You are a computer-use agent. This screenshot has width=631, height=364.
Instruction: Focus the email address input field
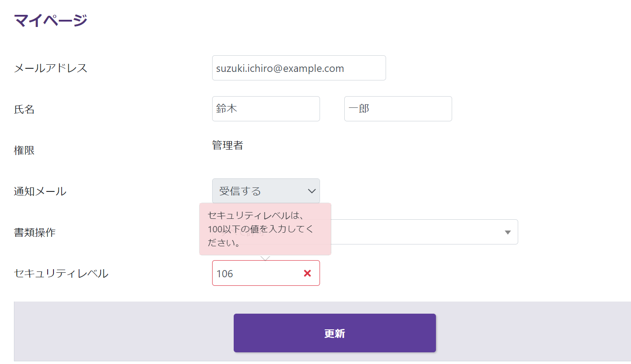point(298,68)
